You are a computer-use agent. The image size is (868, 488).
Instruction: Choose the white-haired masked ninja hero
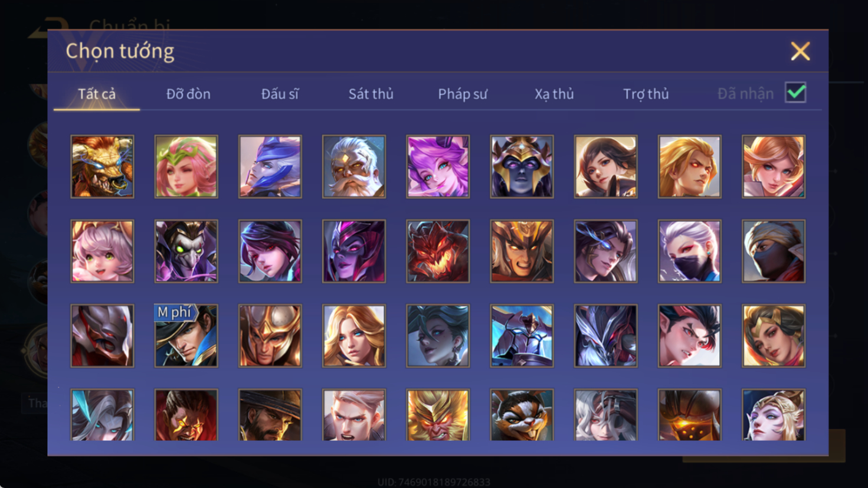pyautogui.click(x=689, y=251)
